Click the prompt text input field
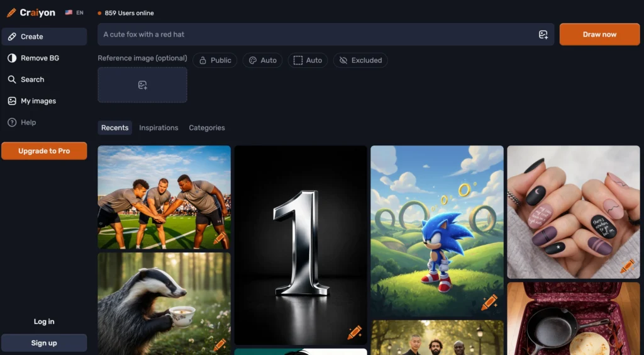644x355 pixels. click(x=314, y=35)
